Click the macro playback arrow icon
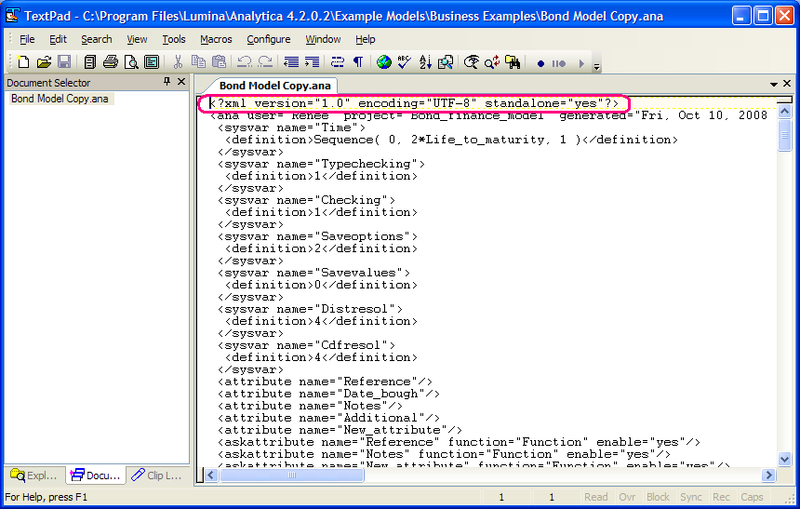 click(x=581, y=64)
